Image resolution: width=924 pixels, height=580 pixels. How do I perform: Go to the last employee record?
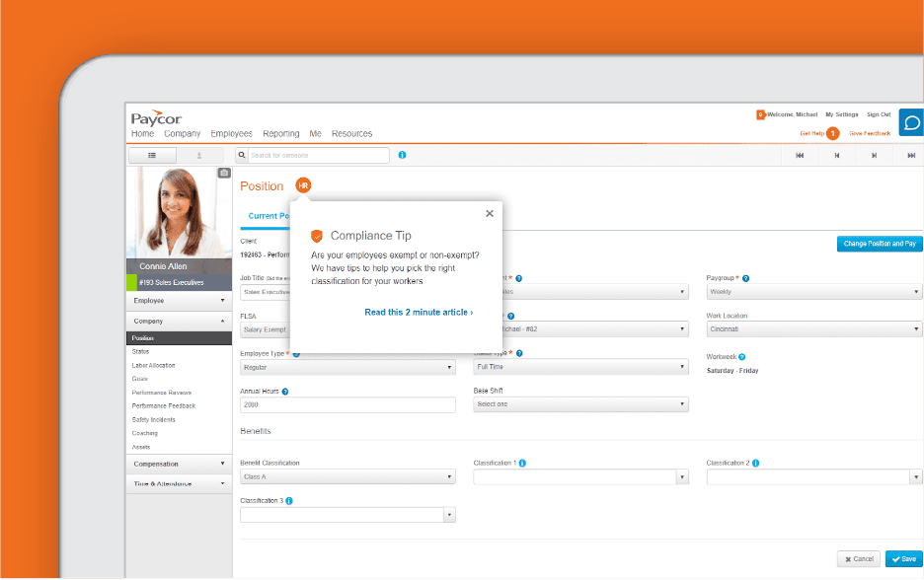[x=910, y=155]
